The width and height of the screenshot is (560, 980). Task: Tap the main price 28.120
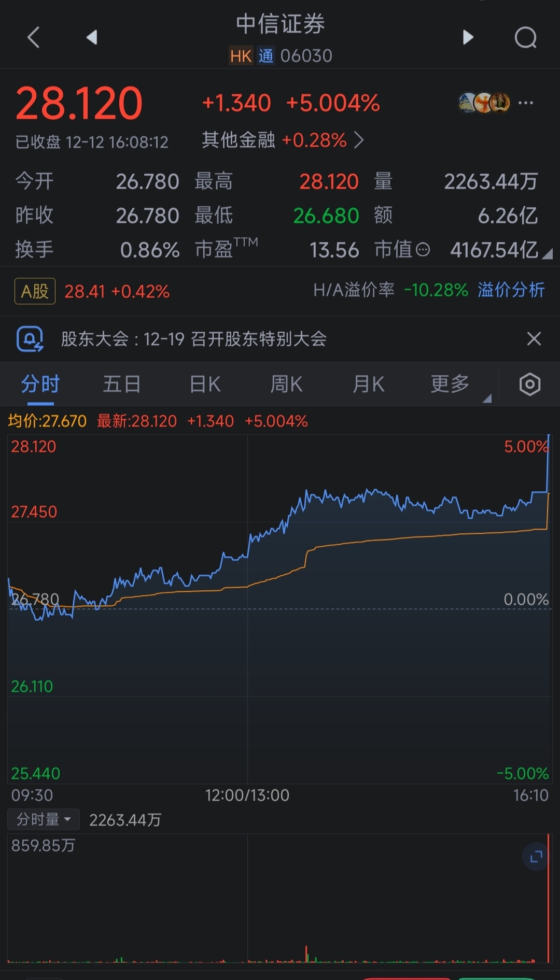pyautogui.click(x=79, y=103)
